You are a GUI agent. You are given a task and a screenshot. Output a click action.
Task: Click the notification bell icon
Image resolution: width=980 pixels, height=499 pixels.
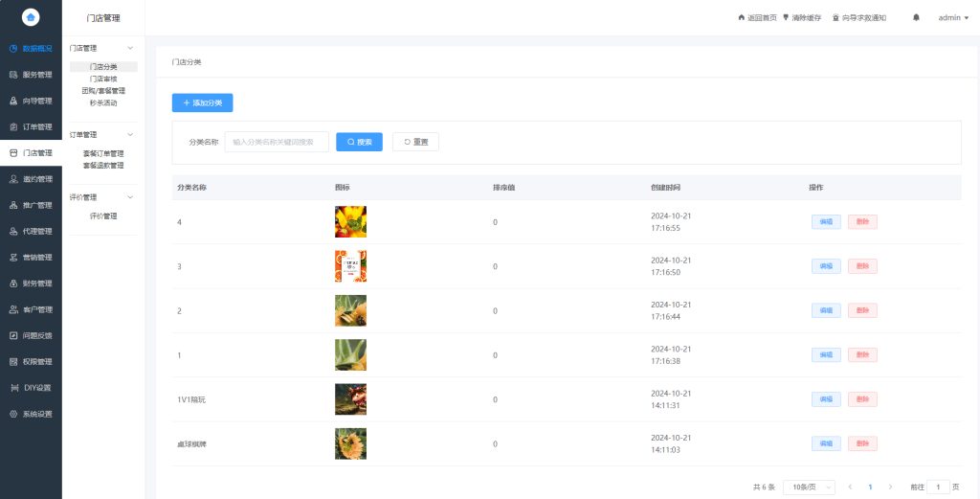[x=916, y=17]
